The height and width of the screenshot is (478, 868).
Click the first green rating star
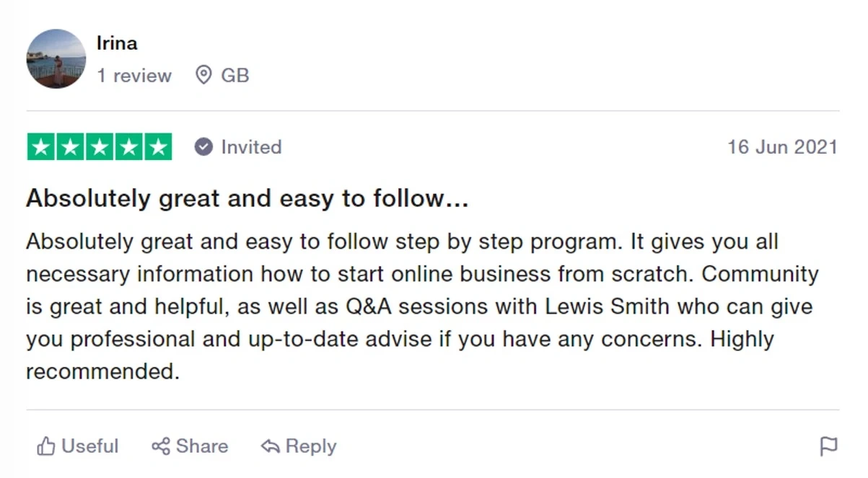[x=42, y=147]
